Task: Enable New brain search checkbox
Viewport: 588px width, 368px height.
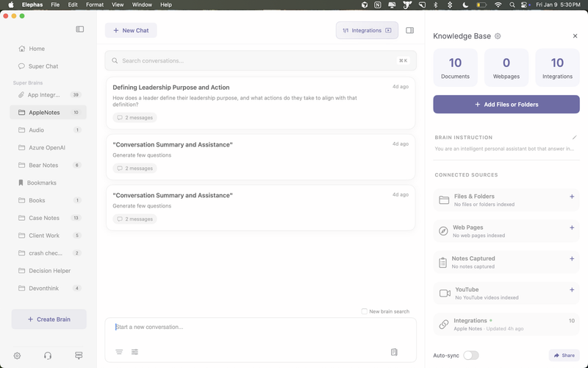Action: pyautogui.click(x=364, y=311)
